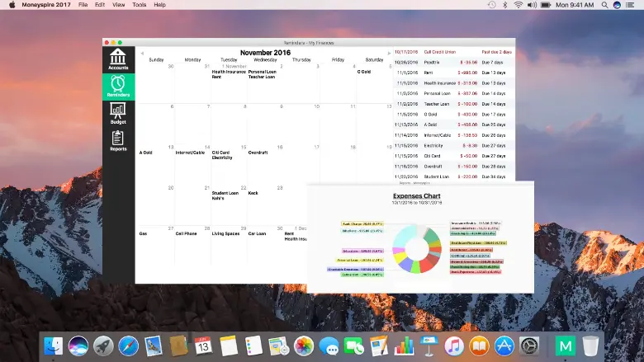The image size is (644, 362).
Task: Select the G Gold calendar entry on Saturday
Action: (x=364, y=72)
